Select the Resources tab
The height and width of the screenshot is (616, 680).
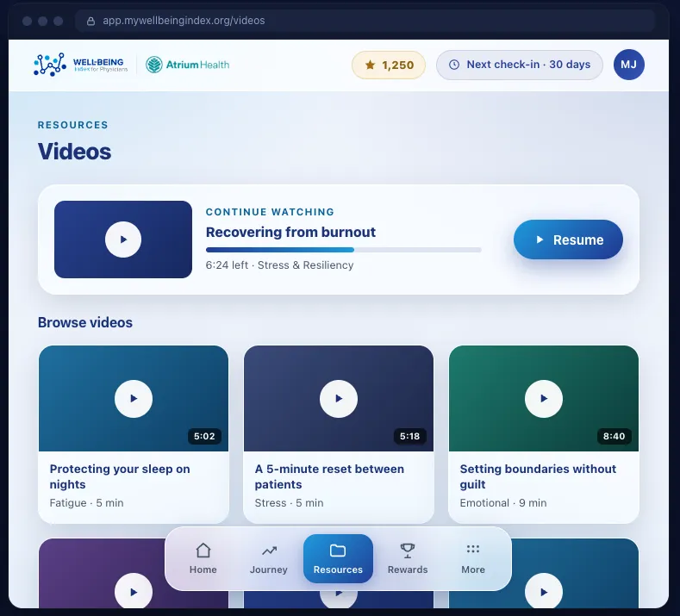(338, 559)
